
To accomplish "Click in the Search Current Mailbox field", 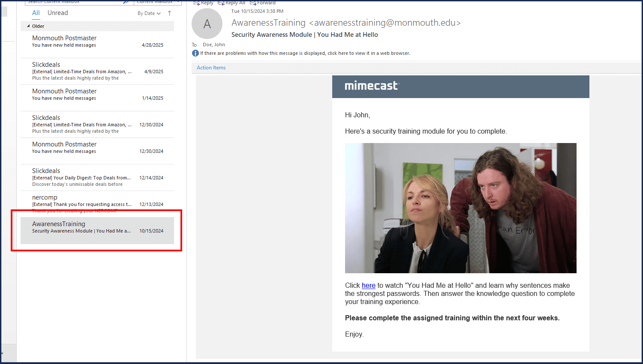I will pyautogui.click(x=73, y=2).
